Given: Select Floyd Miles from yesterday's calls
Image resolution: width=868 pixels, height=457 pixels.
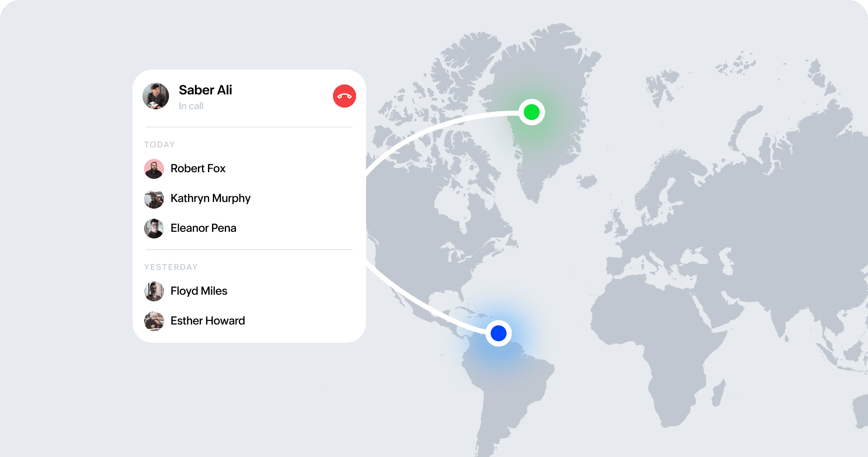Looking at the screenshot, I should pos(199,291).
